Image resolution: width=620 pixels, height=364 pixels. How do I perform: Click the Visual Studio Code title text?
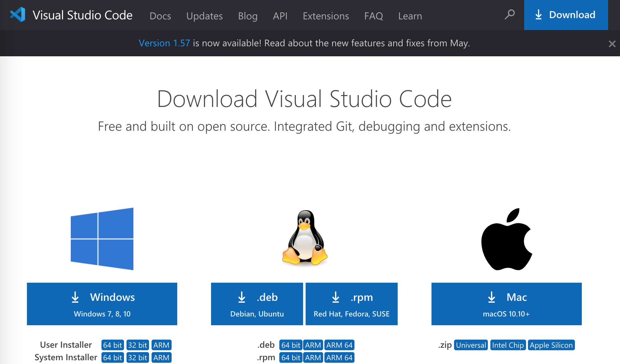point(83,15)
